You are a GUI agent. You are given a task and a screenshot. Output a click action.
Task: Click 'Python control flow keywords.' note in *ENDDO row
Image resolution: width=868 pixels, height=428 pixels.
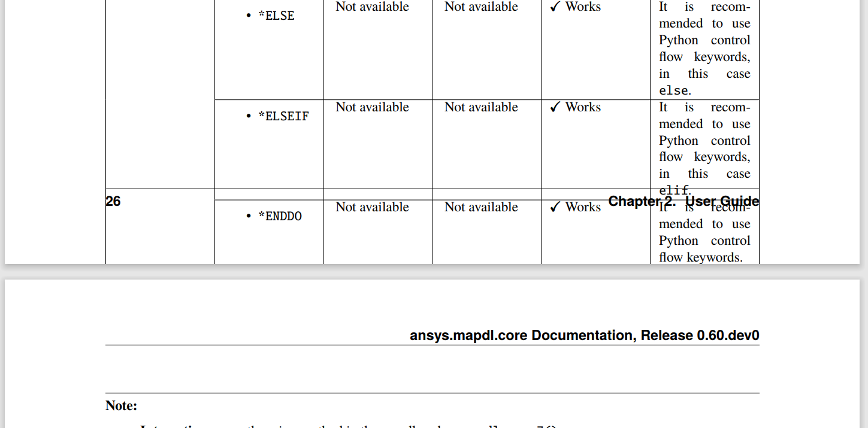coord(704,249)
